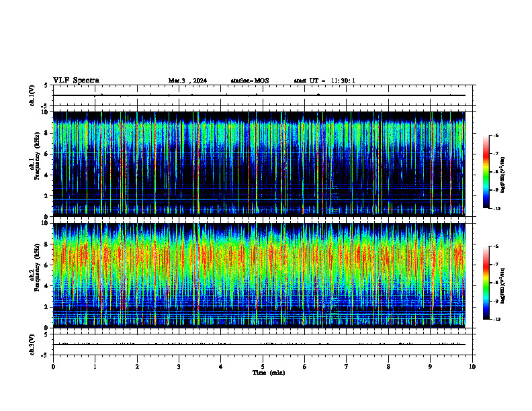The image size is (532, 411).
Task: Click the "2" kHz tick on ch.2 frequency axis
Action: [x=46, y=307]
